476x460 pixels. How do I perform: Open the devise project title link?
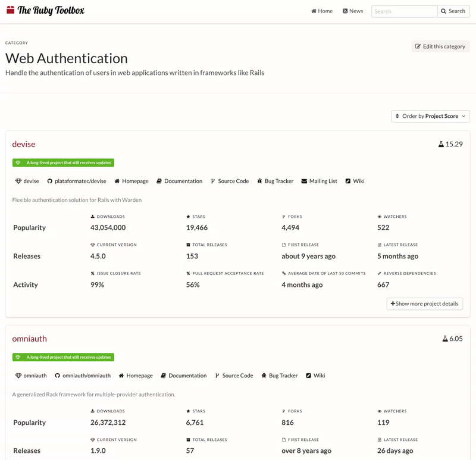(24, 144)
